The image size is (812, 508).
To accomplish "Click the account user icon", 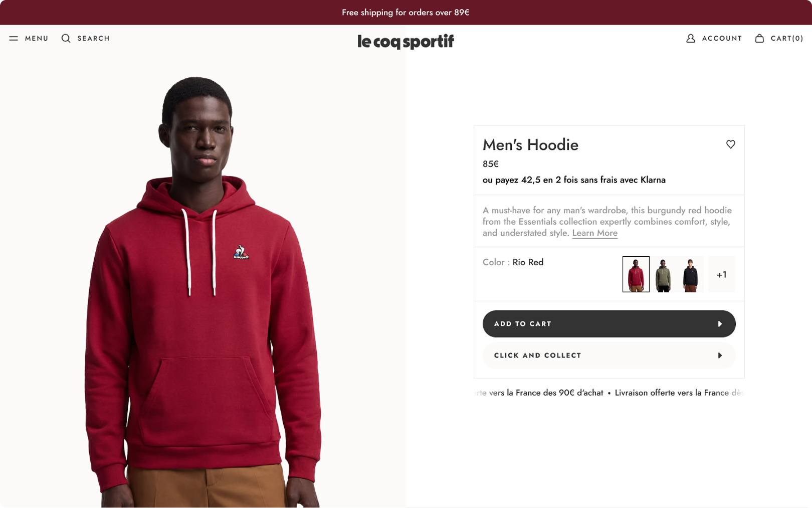I will (690, 39).
